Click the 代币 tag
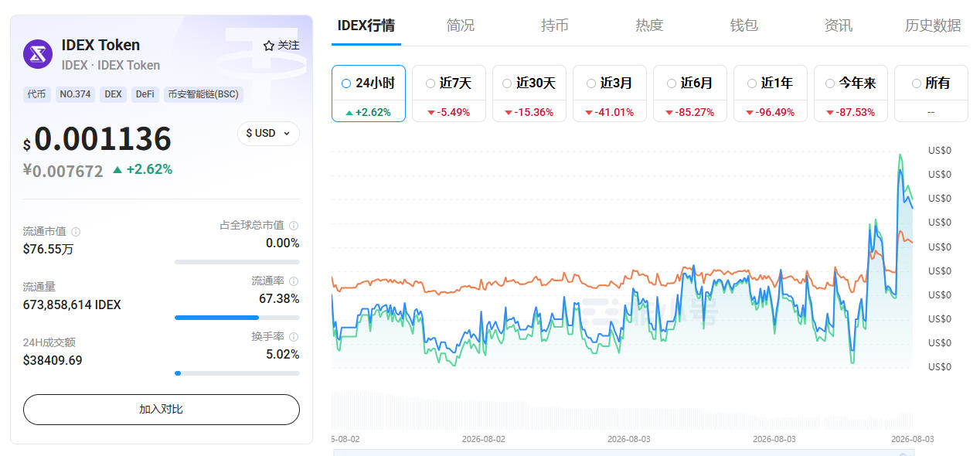The width and height of the screenshot is (980, 456). (x=36, y=94)
